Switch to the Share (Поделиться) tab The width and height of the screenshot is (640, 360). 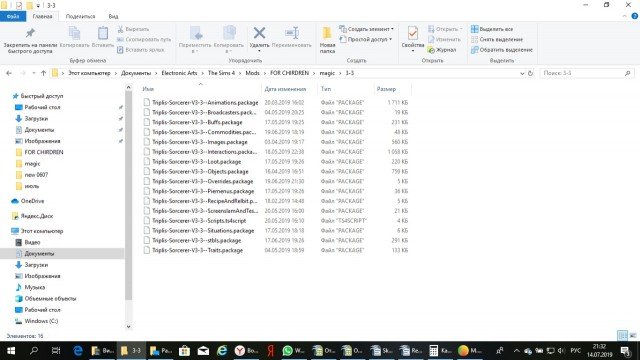tap(80, 16)
